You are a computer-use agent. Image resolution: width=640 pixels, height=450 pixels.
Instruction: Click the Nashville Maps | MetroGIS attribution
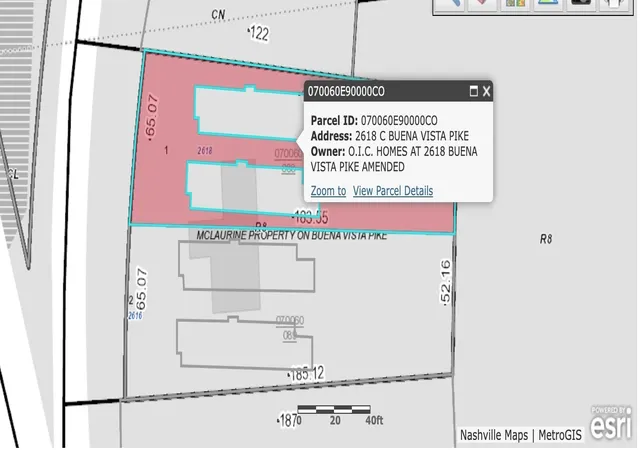(x=520, y=435)
